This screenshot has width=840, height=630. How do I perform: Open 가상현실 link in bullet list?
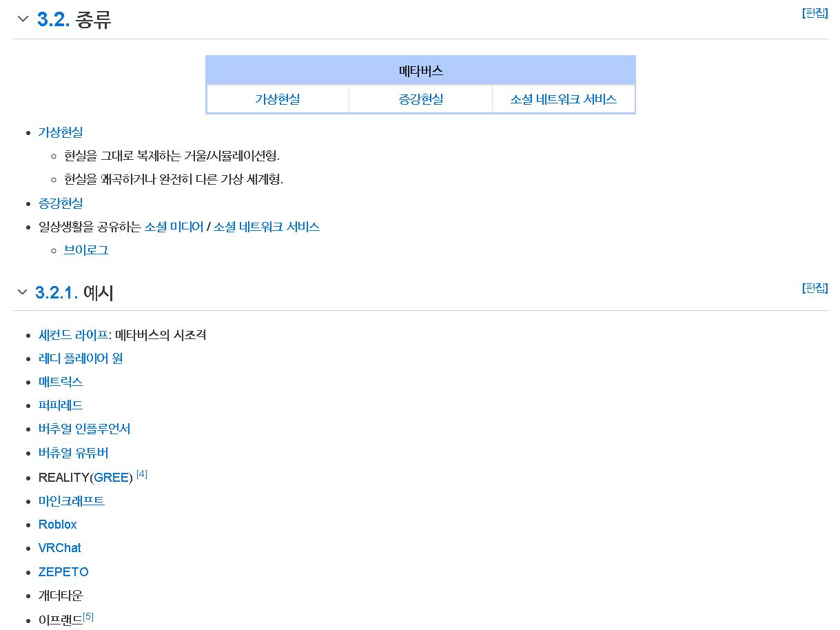pyautogui.click(x=61, y=132)
